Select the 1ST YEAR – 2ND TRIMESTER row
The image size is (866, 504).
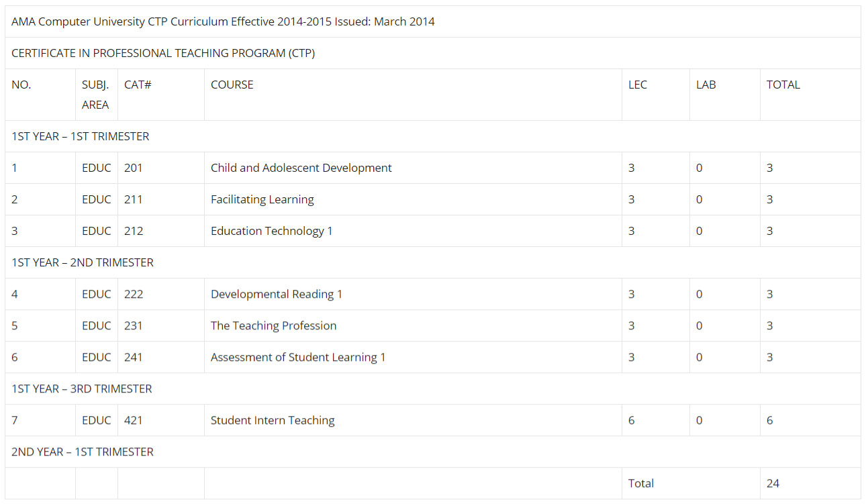(x=433, y=262)
